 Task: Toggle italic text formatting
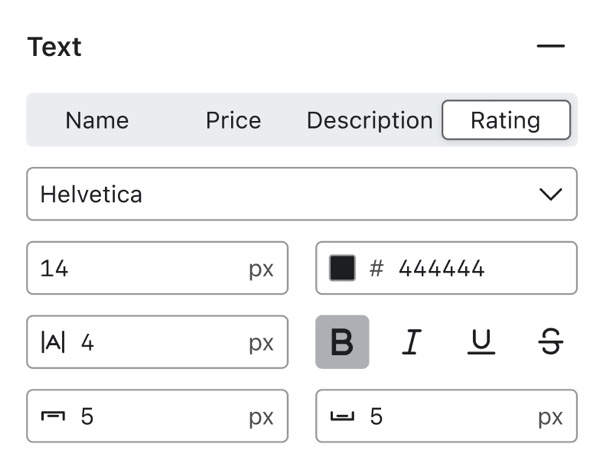point(410,342)
